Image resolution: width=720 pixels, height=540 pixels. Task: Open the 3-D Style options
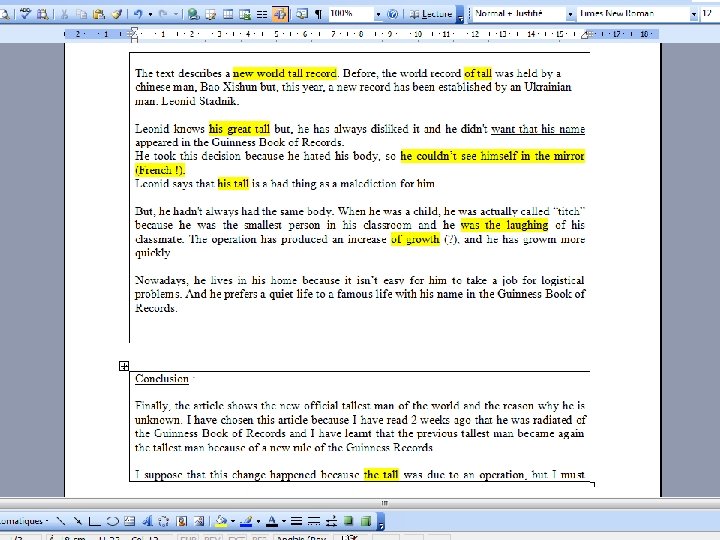click(366, 521)
